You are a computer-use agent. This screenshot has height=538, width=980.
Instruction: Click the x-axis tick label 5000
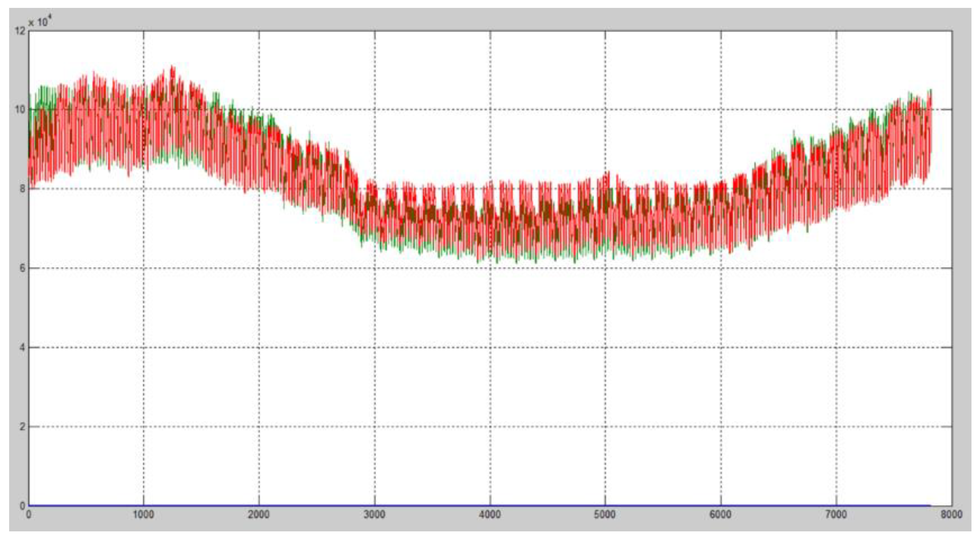coord(605,515)
